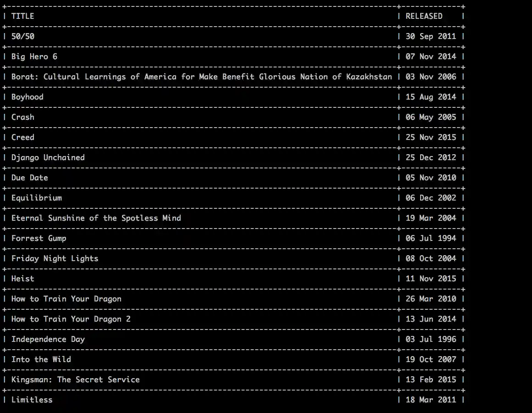Image resolution: width=532 pixels, height=413 pixels.
Task: Click 'Kingsman: The Secret Service' title
Action: [75, 380]
